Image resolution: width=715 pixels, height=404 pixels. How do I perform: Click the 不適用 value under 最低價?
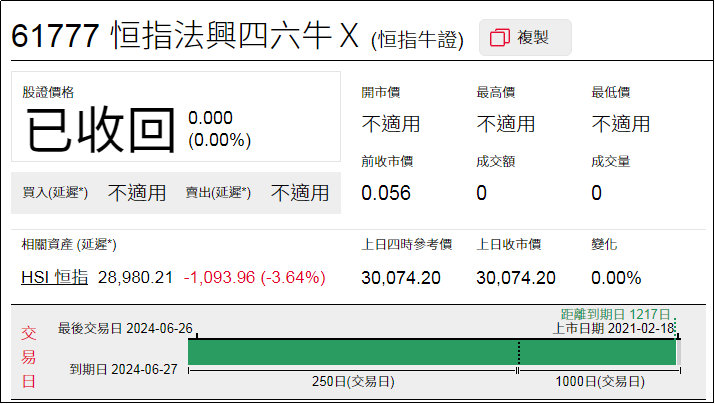621,124
